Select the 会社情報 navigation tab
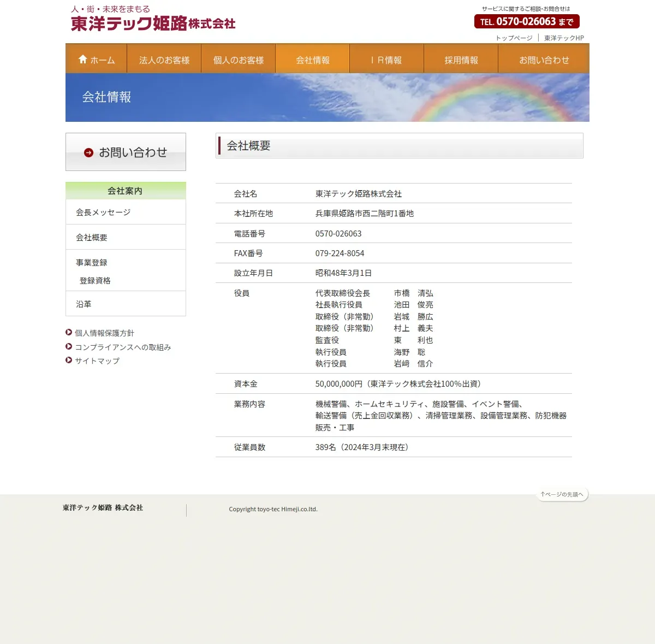 click(x=313, y=58)
